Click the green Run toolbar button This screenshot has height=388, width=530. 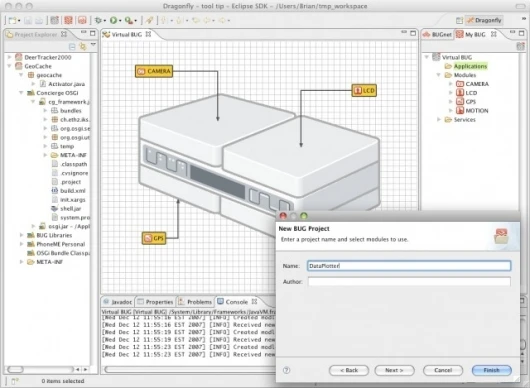(113, 21)
